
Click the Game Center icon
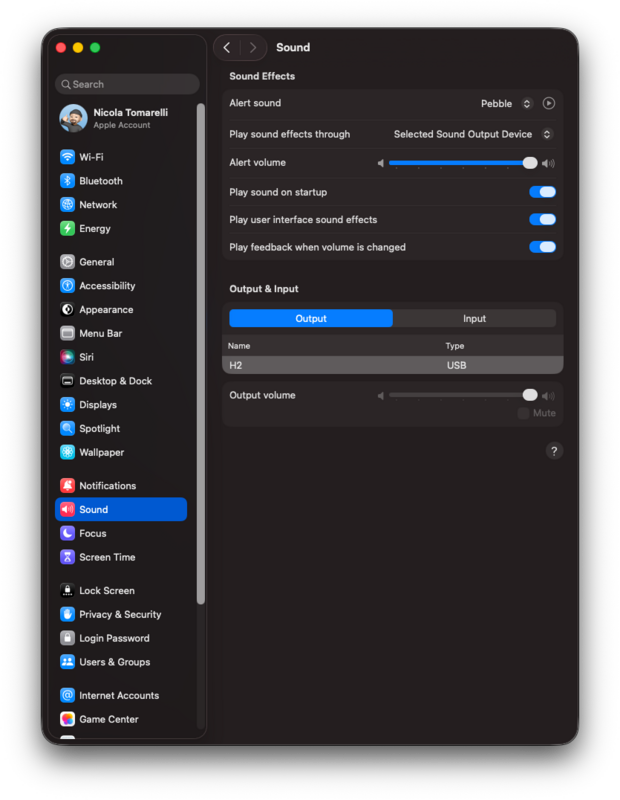pos(67,719)
